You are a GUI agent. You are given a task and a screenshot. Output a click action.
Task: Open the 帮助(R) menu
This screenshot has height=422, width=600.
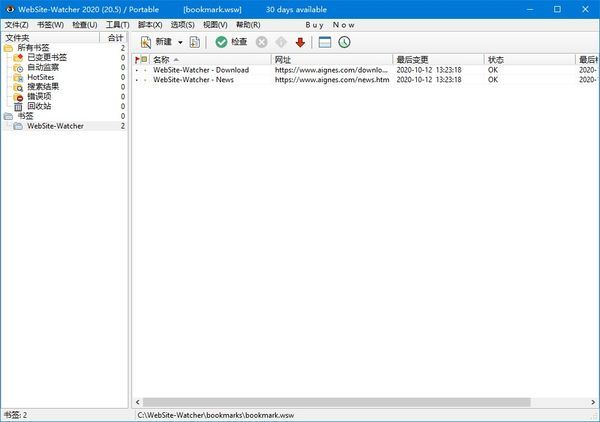(248, 25)
